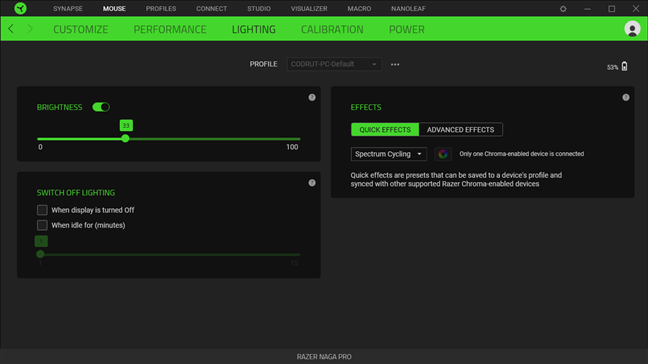Switch to Performance section
The width and height of the screenshot is (648, 364).
[170, 29]
